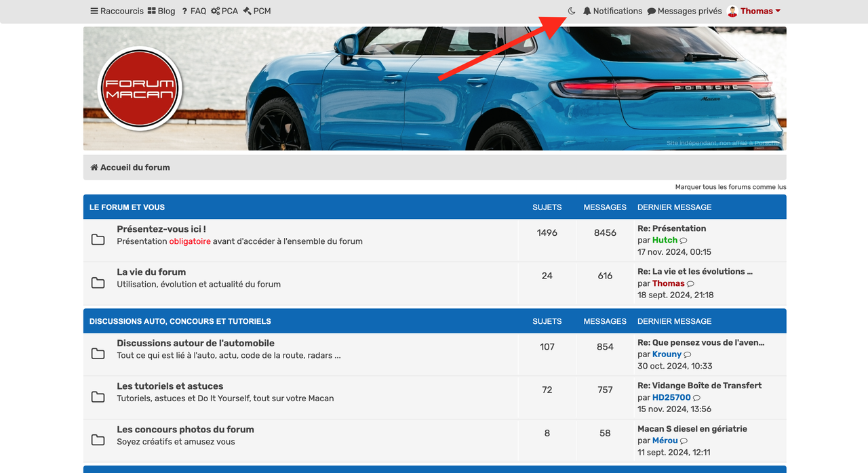Open the Raccourcis hamburger menu
Image resolution: width=868 pixels, height=473 pixels.
[117, 11]
